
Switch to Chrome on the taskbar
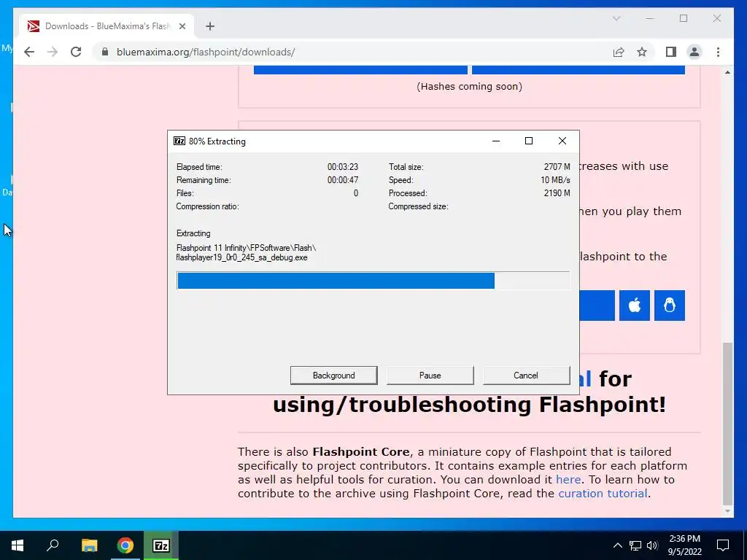(125, 545)
